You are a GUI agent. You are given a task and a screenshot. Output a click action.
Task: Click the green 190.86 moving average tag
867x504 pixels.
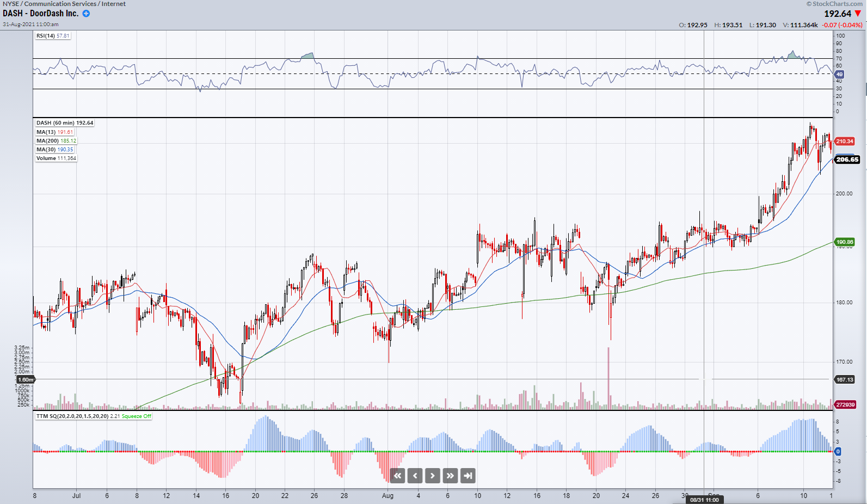pos(844,242)
